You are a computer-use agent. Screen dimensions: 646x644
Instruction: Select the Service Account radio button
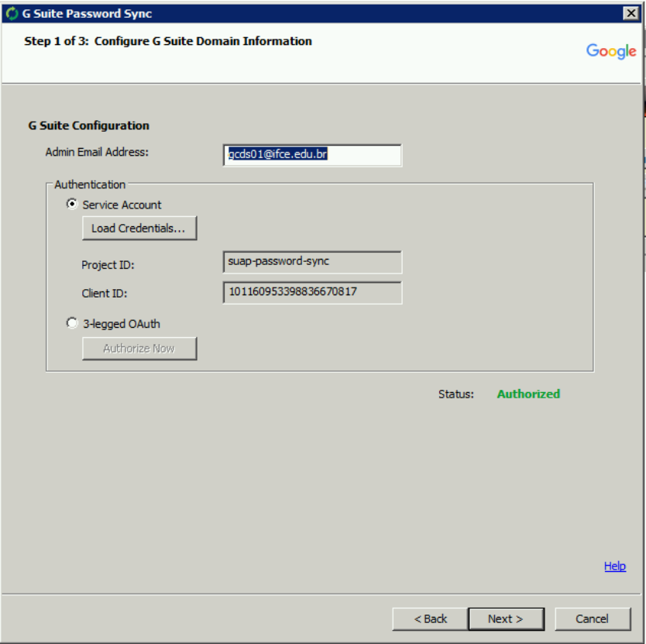tap(72, 204)
